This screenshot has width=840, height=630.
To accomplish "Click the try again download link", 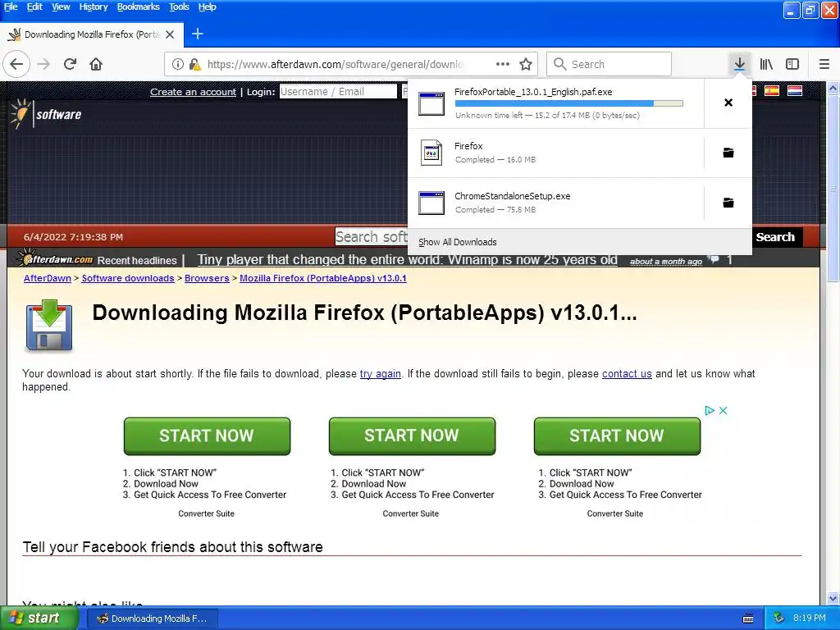I will [381, 374].
